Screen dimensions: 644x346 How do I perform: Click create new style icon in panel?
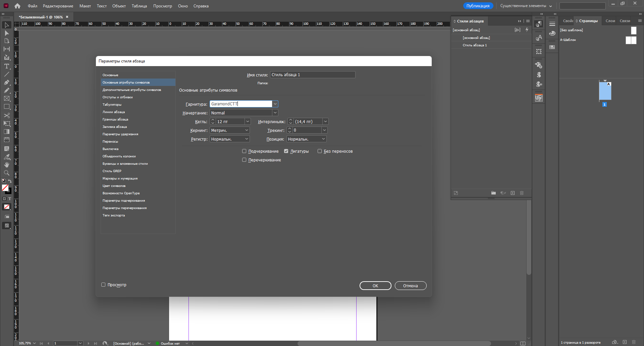(x=513, y=193)
